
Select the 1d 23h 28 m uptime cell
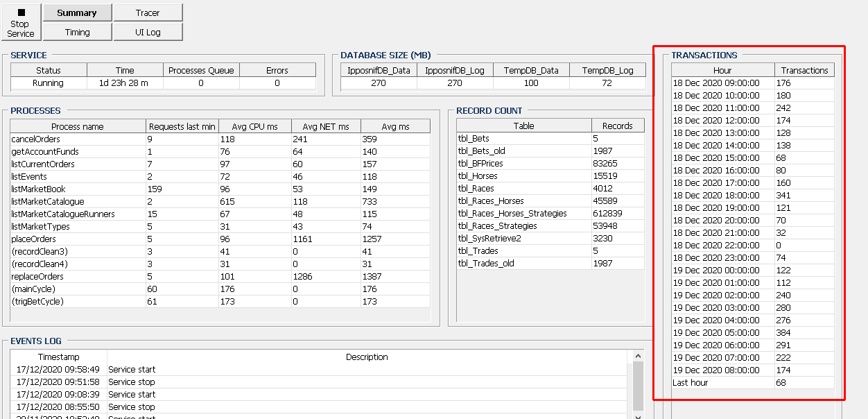[x=125, y=83]
